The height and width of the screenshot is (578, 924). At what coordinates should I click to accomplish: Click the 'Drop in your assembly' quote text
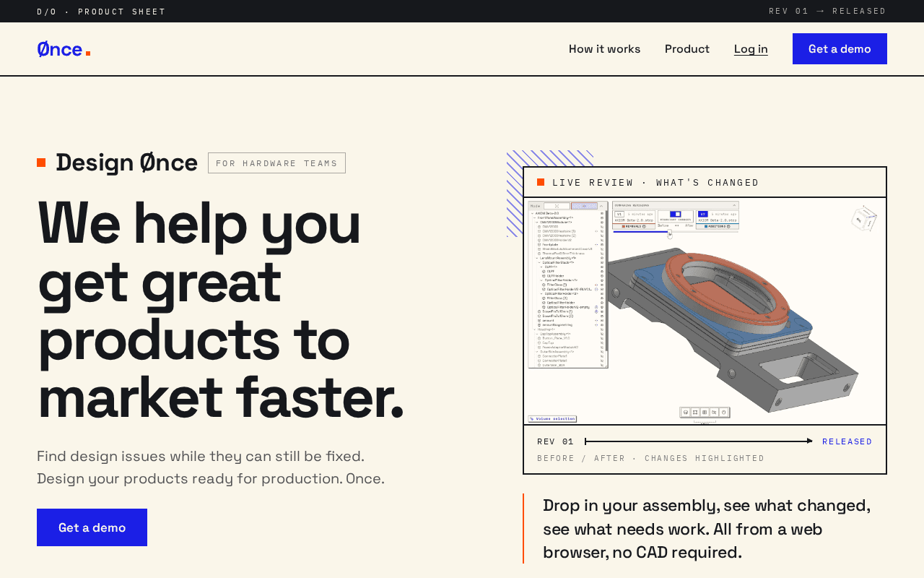pyautogui.click(x=707, y=529)
